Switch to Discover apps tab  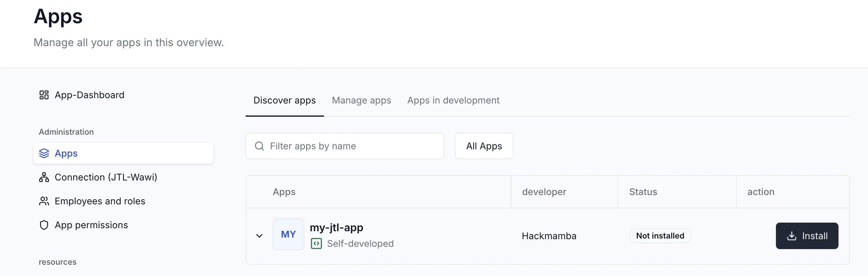[x=284, y=101]
